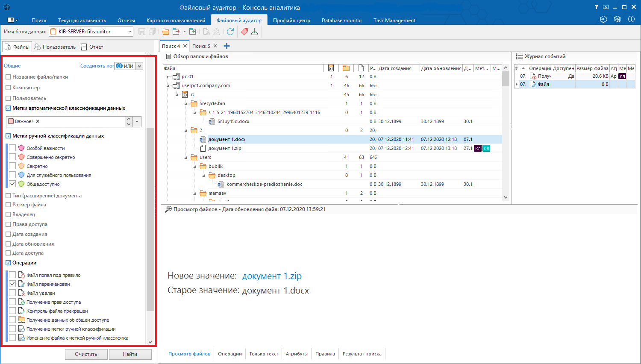Uncheck Файл переименован operation checkbox
Screen dimensions: 641x364
coord(12,284)
